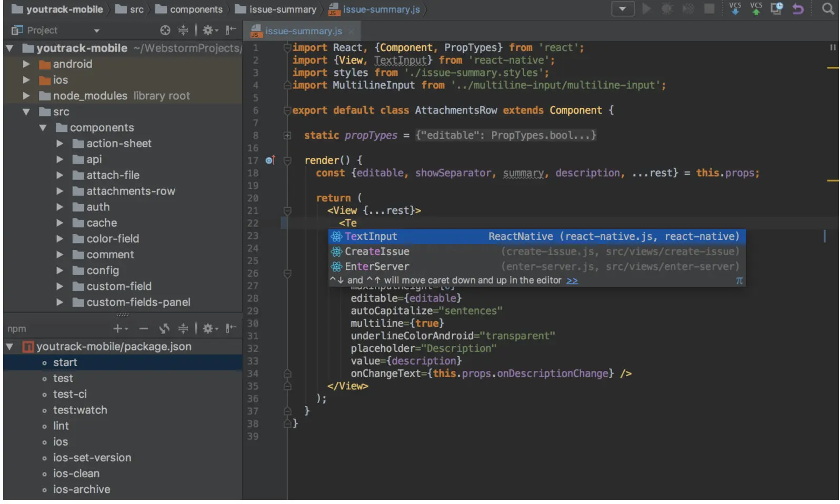The height and width of the screenshot is (504, 840).
Task: Add a package.json with the npm plus icon
Action: [118, 329]
